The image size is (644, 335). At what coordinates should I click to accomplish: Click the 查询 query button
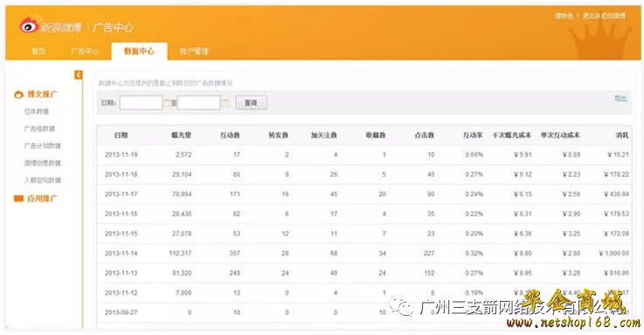point(251,102)
